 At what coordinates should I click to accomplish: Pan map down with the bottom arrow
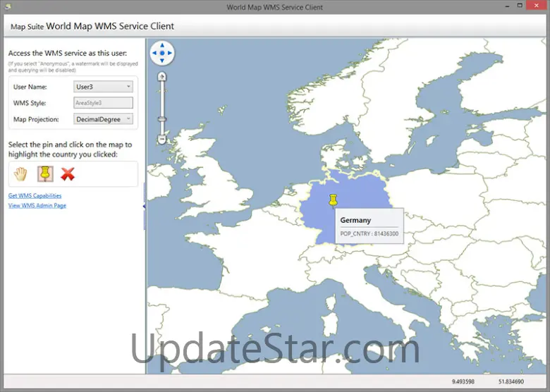[162, 61]
